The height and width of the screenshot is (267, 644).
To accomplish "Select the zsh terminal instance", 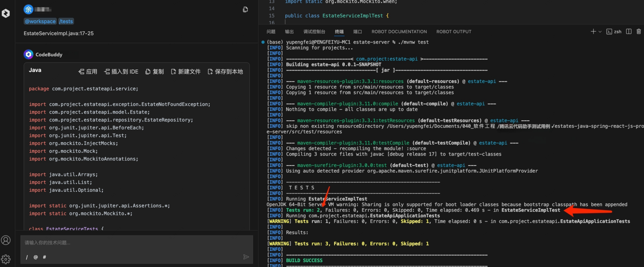I will coord(614,32).
